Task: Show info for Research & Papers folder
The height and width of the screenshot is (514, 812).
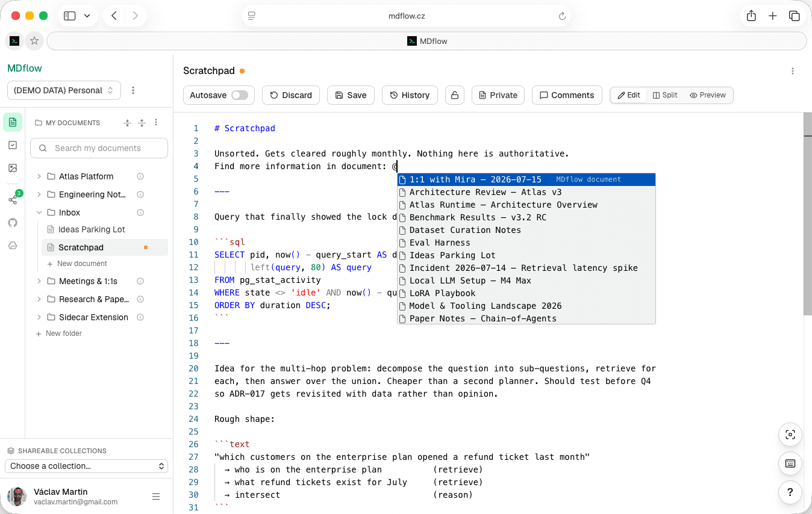Action: pyautogui.click(x=140, y=299)
